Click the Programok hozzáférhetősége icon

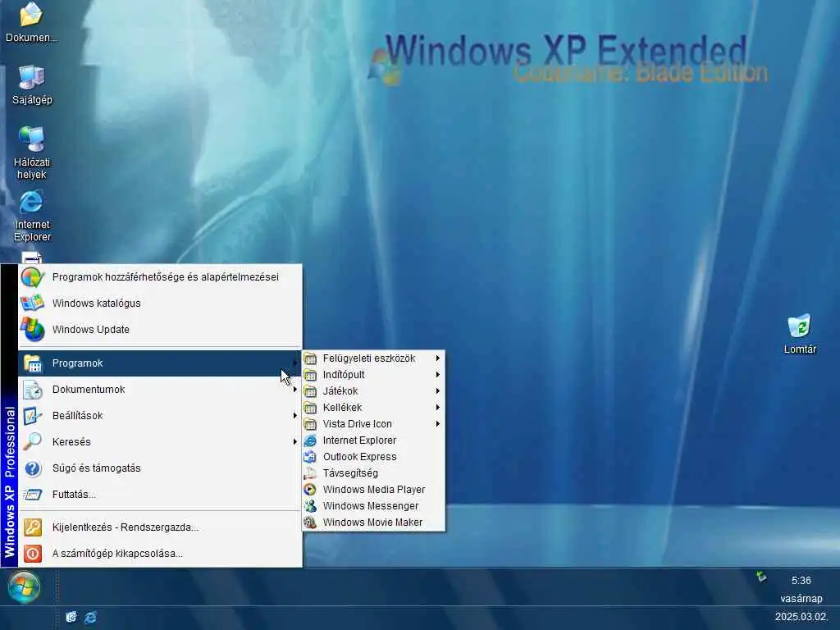pyautogui.click(x=33, y=277)
